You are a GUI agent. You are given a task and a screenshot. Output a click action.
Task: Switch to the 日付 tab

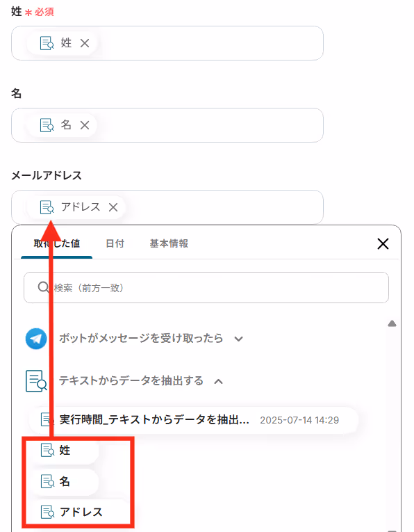click(115, 243)
